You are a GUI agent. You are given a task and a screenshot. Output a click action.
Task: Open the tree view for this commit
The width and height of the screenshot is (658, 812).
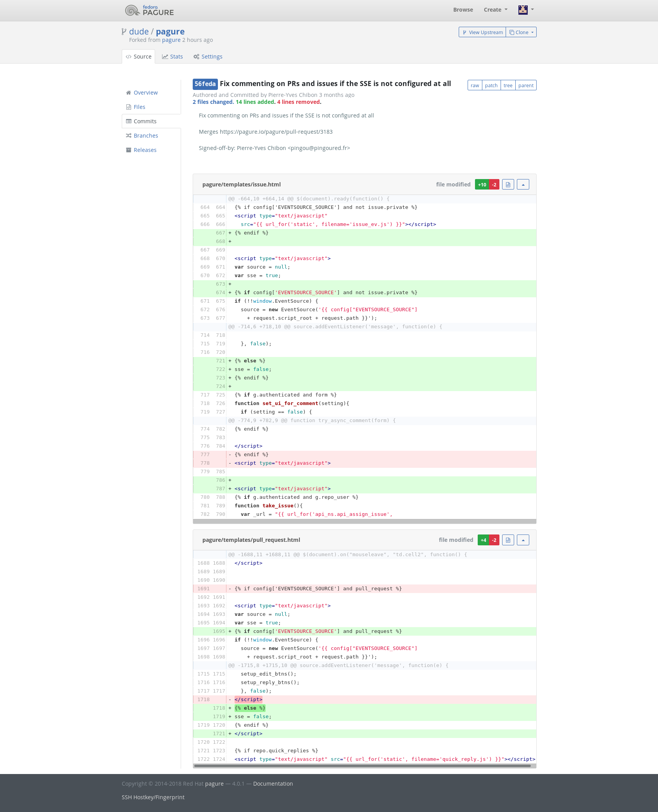[508, 85]
